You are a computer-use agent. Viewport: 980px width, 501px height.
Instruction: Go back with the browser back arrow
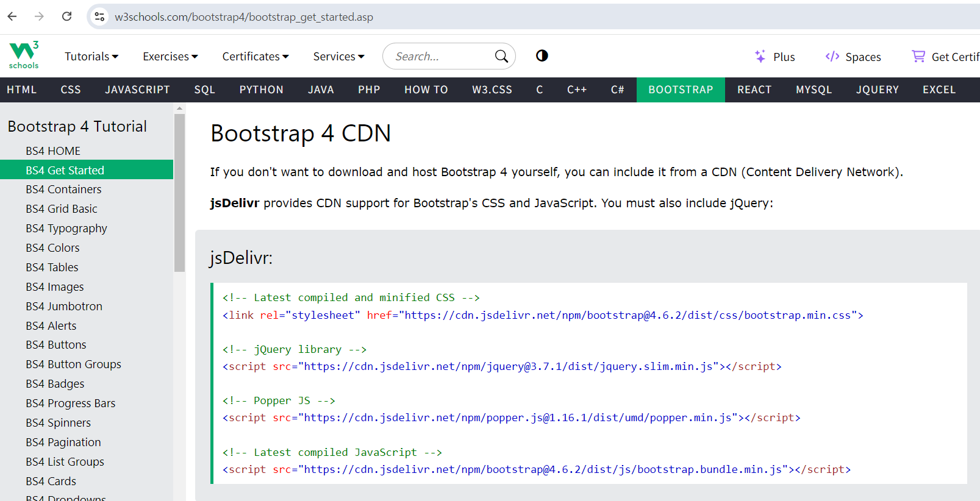[x=12, y=16]
